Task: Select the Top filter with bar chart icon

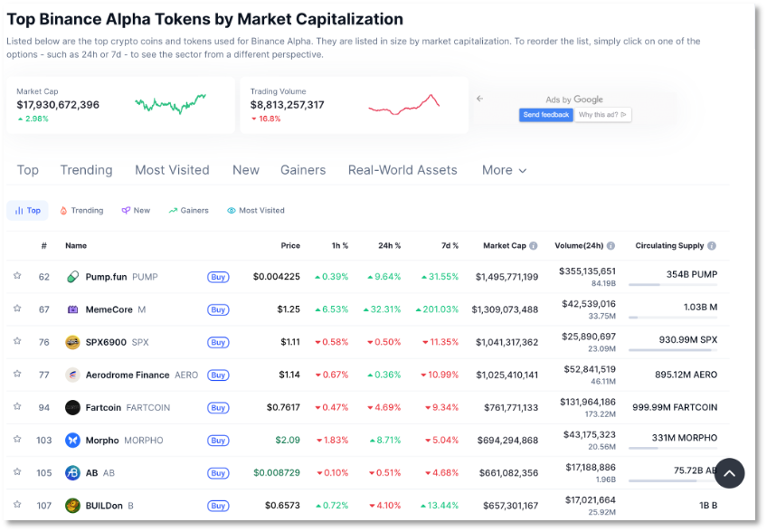Action: tap(27, 210)
